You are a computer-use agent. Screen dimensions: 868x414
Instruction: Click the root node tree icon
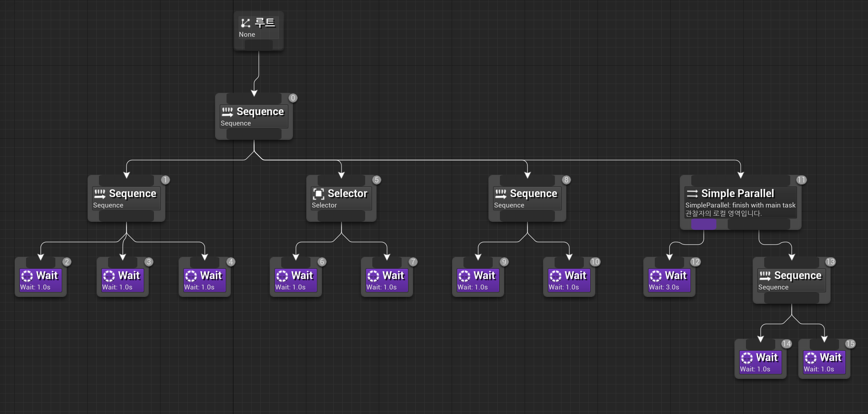[x=246, y=23]
